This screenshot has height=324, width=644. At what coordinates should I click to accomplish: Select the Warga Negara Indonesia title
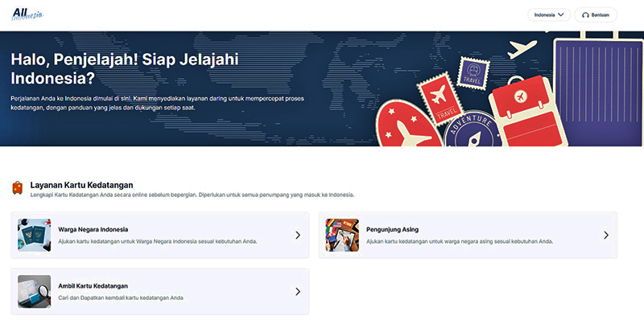click(93, 229)
